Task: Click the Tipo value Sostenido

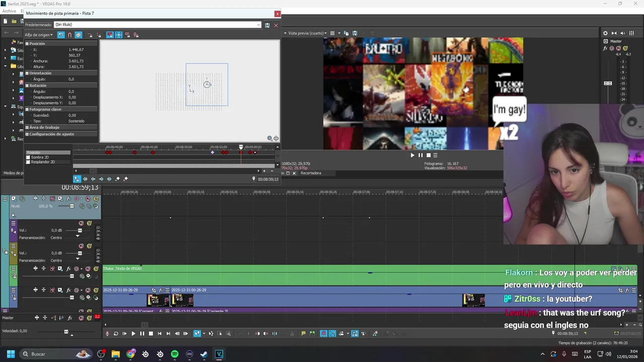Action: point(76,121)
